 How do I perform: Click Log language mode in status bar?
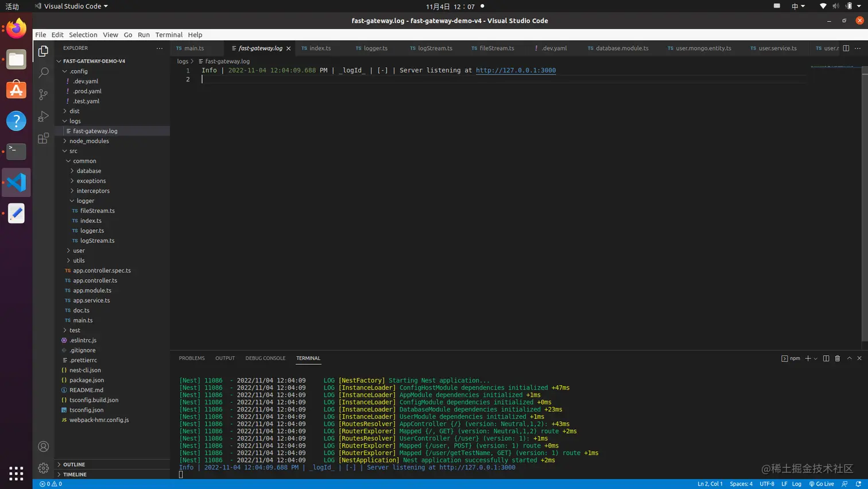pyautogui.click(x=797, y=484)
